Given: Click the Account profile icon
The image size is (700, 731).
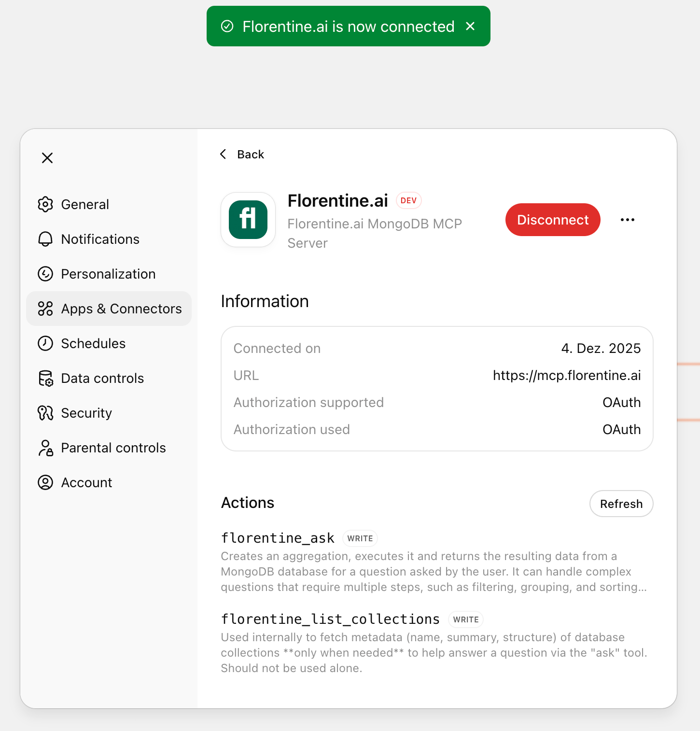Looking at the screenshot, I should [45, 482].
